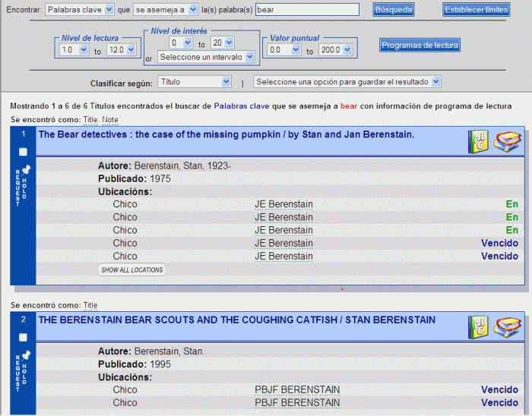Click author Berenstain, Stan, 1923-

point(182,165)
